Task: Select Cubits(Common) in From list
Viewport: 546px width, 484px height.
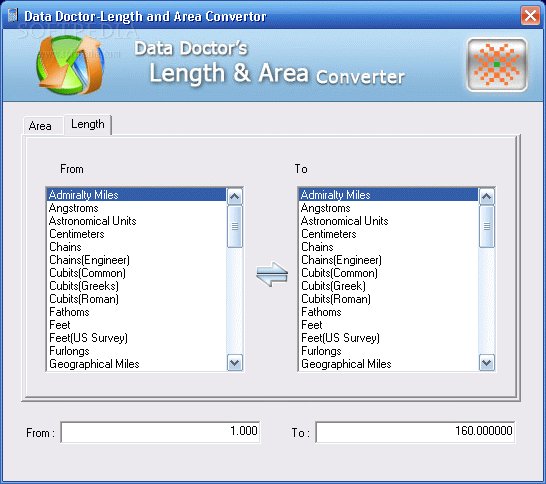Action: pos(136,273)
